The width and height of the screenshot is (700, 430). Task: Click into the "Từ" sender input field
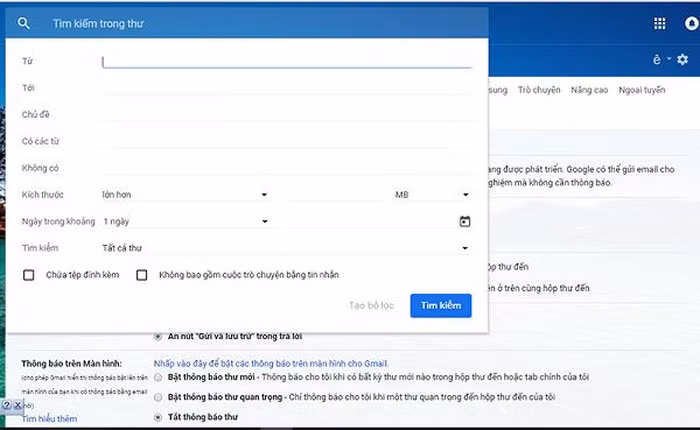click(286, 62)
